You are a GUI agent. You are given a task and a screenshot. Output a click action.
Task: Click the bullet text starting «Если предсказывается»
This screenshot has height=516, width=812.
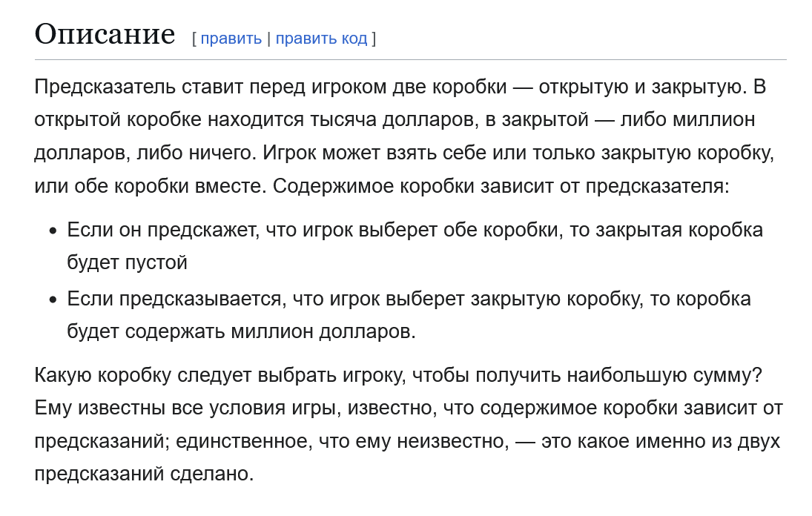click(x=409, y=315)
